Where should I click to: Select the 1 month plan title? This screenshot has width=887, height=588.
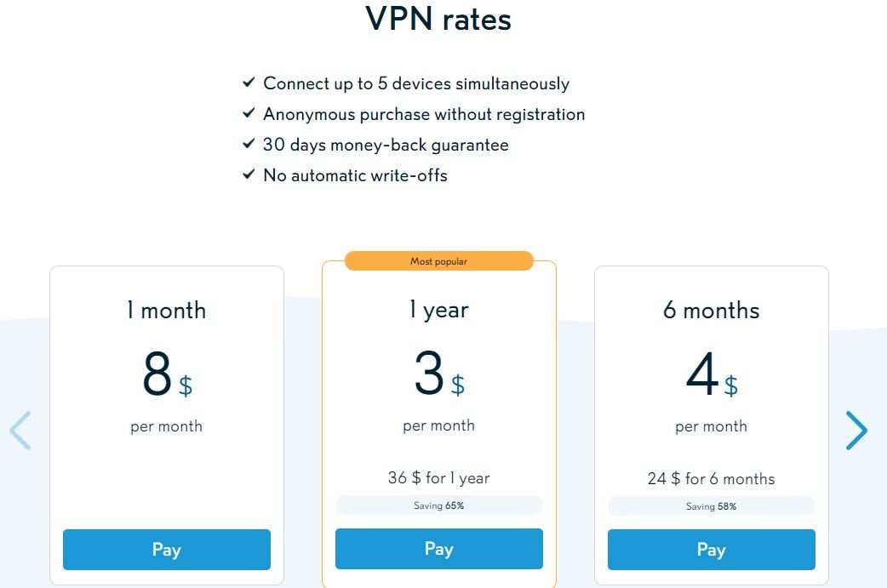pyautogui.click(x=166, y=311)
